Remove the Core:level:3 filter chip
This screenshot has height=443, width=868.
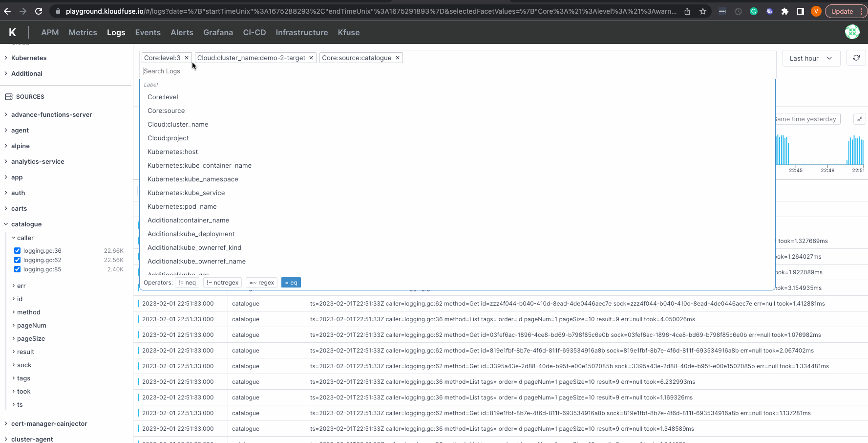(x=186, y=58)
